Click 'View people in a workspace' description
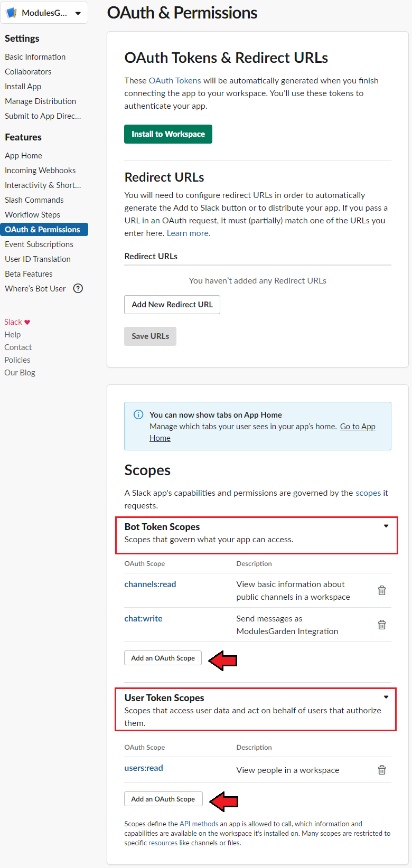Screen dimensions: 412x868 288,770
